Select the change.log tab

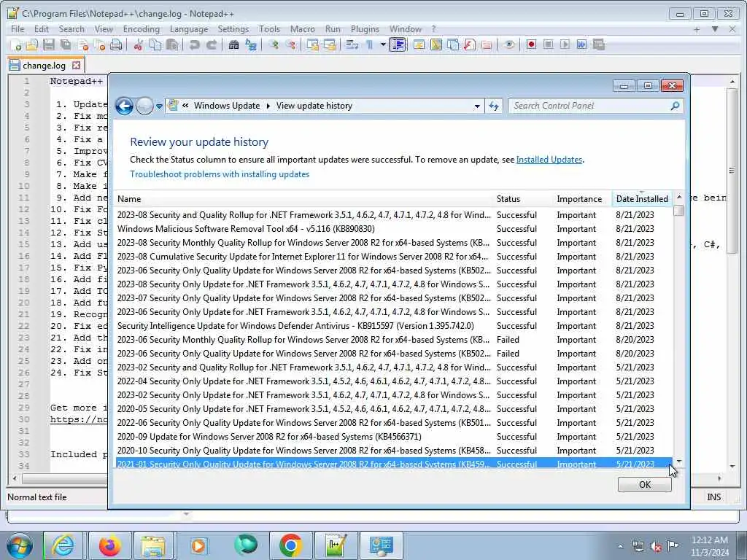click(44, 65)
